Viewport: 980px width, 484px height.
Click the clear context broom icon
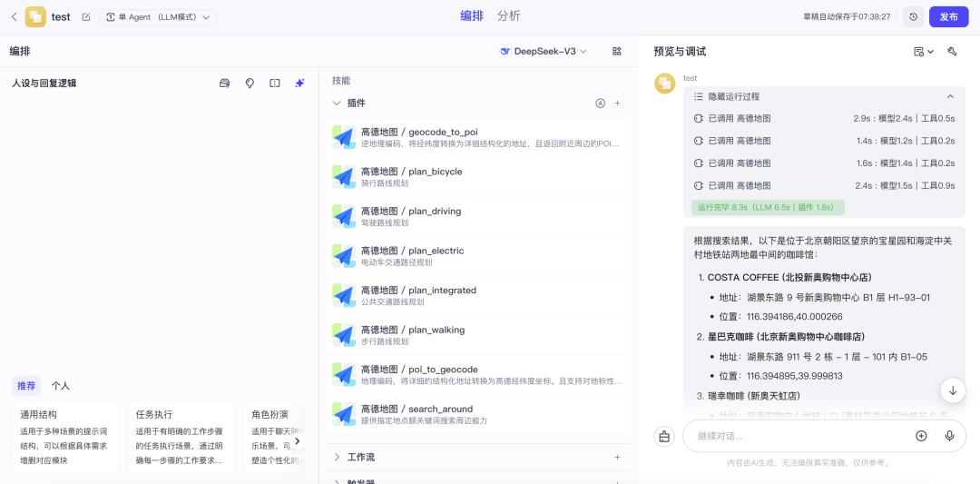pos(664,436)
